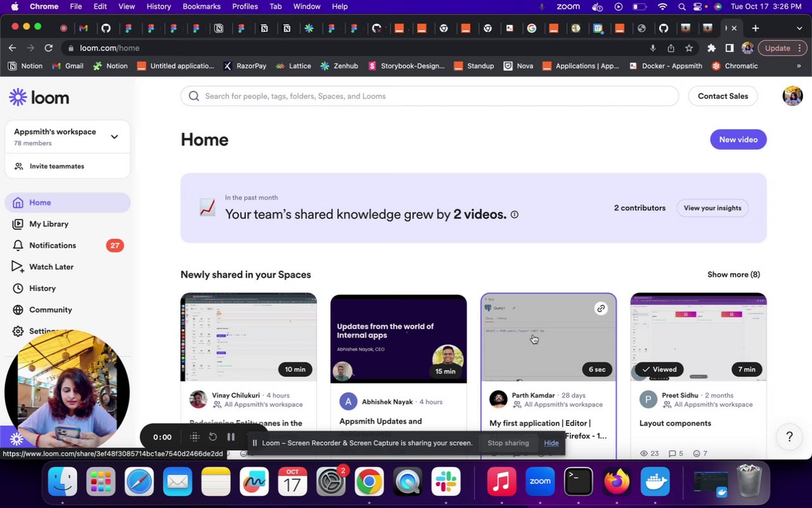Click View your insights button
The width and height of the screenshot is (812, 508).
(x=712, y=208)
